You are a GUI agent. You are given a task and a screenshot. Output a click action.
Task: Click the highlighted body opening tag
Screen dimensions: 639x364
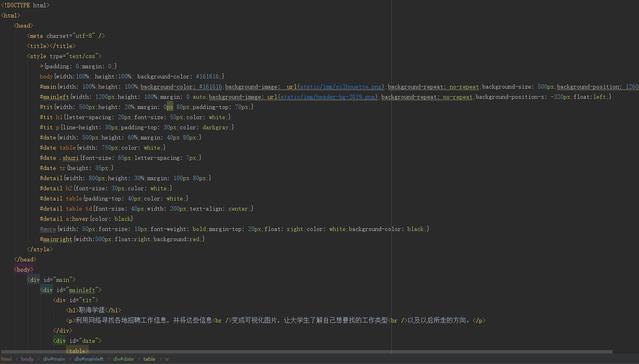[x=24, y=270]
